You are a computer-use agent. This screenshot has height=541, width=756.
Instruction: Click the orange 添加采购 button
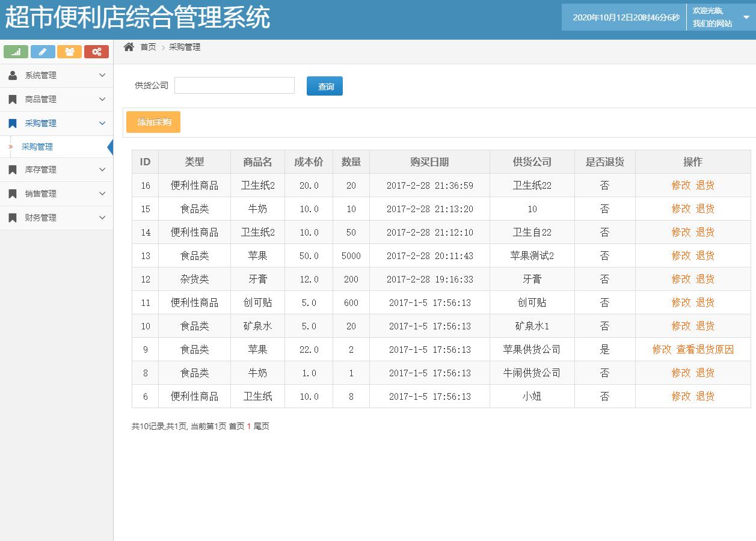[x=153, y=121]
